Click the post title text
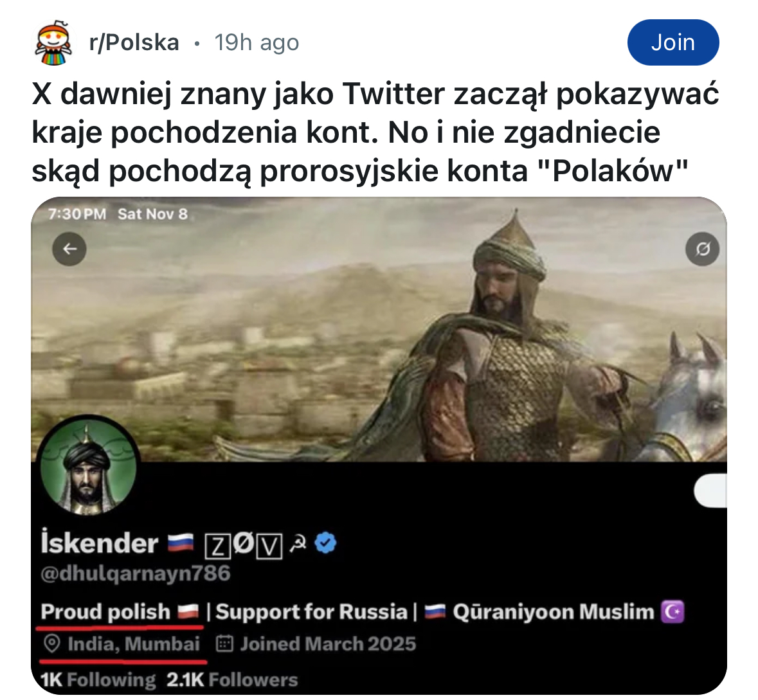Viewport: 758px width, 700px height. point(375,132)
